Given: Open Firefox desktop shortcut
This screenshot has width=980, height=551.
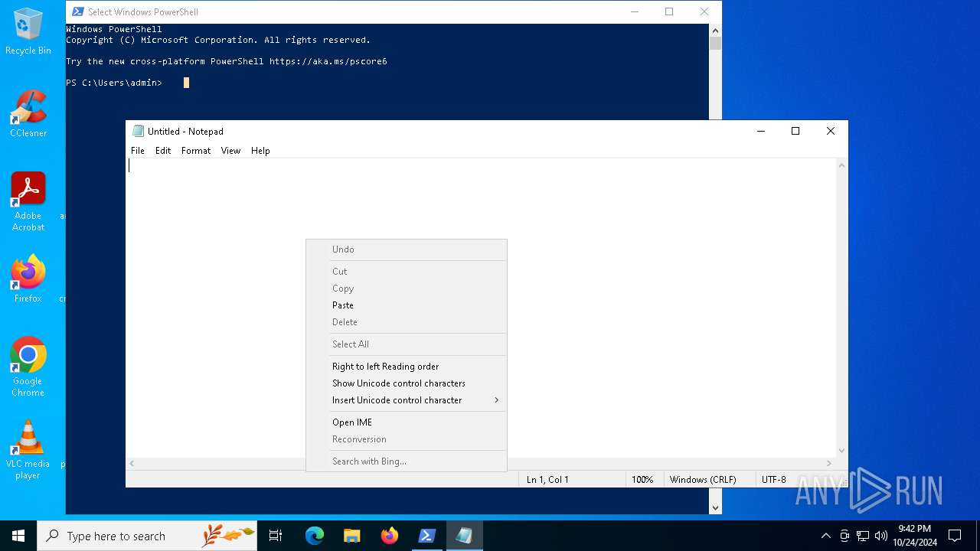Looking at the screenshot, I should click(x=28, y=279).
